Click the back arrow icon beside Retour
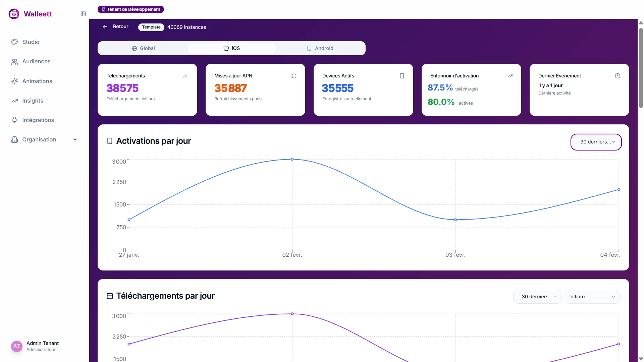This screenshot has width=644, height=362. 105,26
